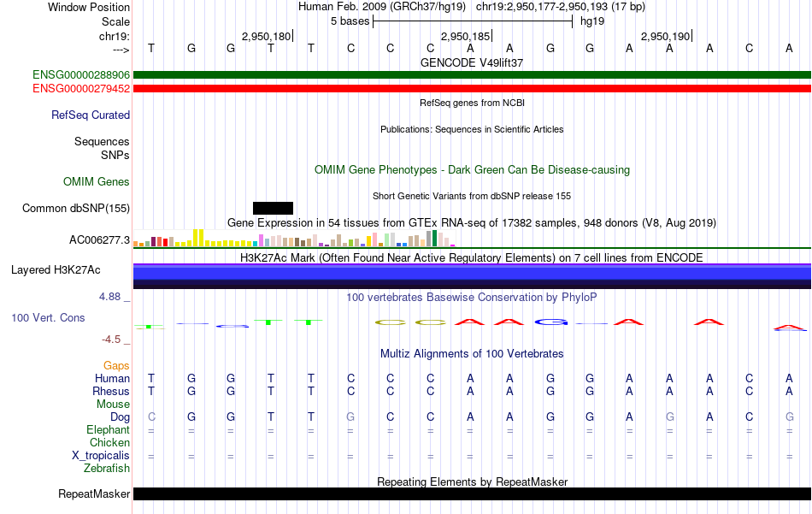This screenshot has width=812, height=514.
Task: Click the Common dbSNP(155) track label
Action: pyautogui.click(x=76, y=209)
